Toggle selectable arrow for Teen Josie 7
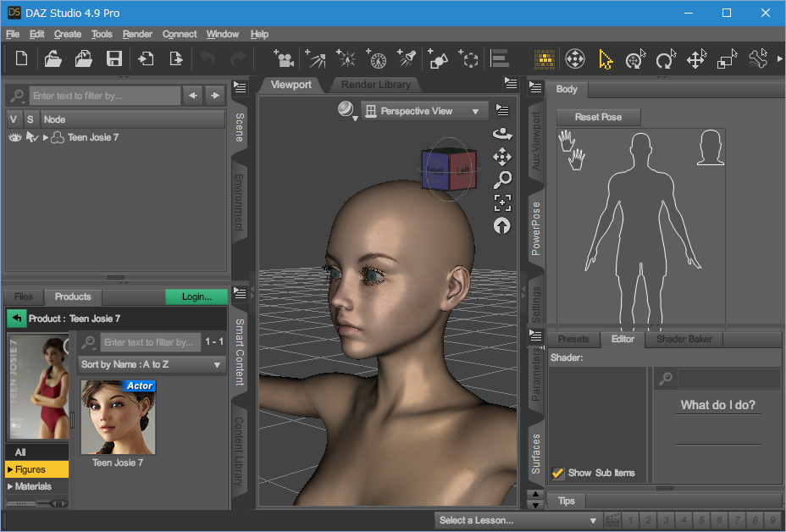 [x=31, y=137]
